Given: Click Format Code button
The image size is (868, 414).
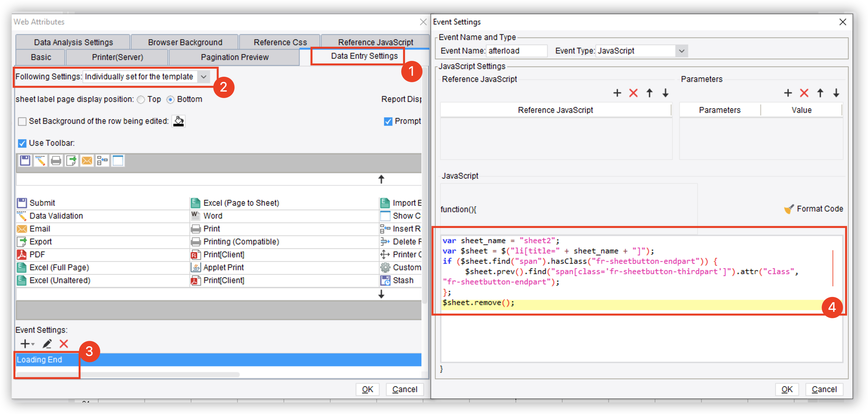Looking at the screenshot, I should click(x=814, y=209).
